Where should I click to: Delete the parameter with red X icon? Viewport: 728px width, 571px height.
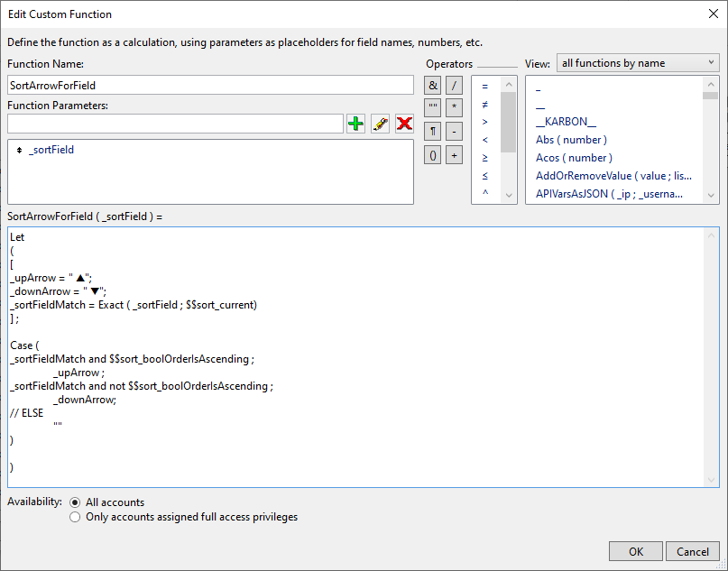pyautogui.click(x=404, y=124)
